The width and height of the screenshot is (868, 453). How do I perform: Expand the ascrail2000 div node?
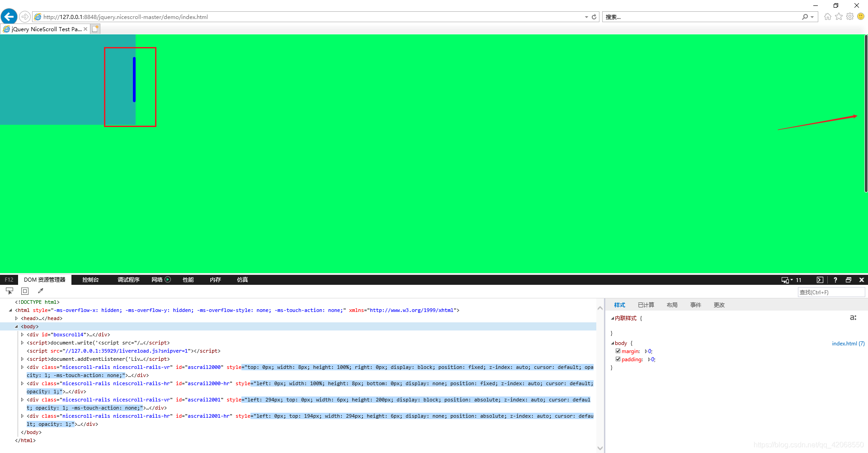tap(22, 367)
